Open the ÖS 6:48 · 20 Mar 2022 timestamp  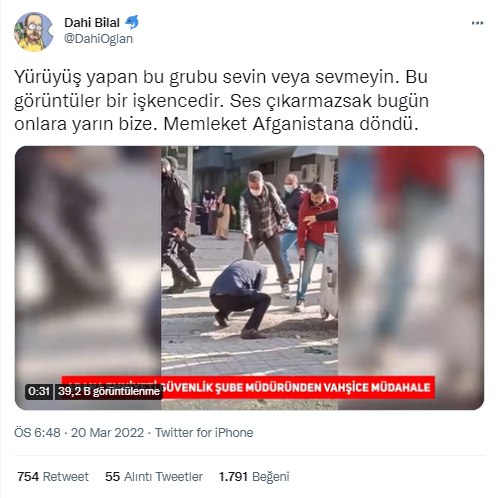(79, 433)
